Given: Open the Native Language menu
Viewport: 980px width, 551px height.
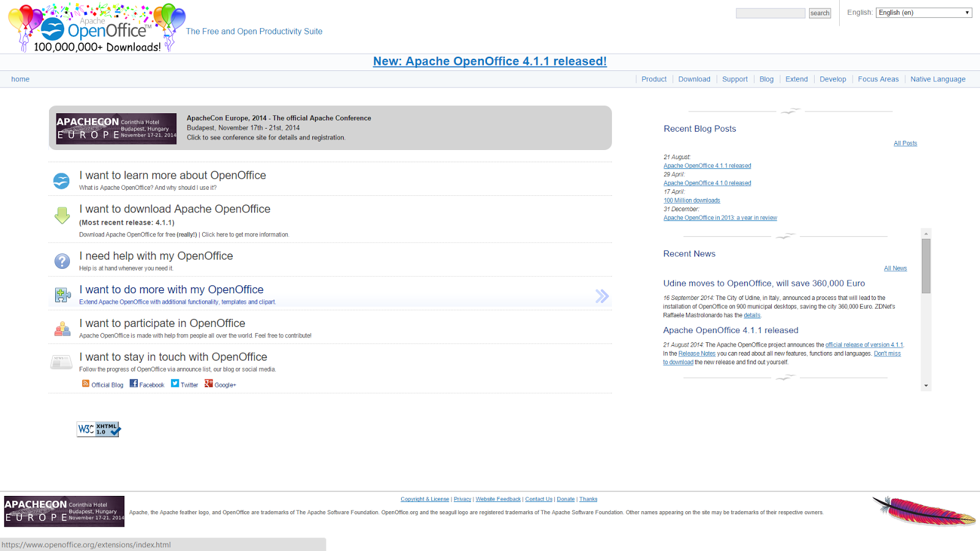Looking at the screenshot, I should tap(938, 79).
